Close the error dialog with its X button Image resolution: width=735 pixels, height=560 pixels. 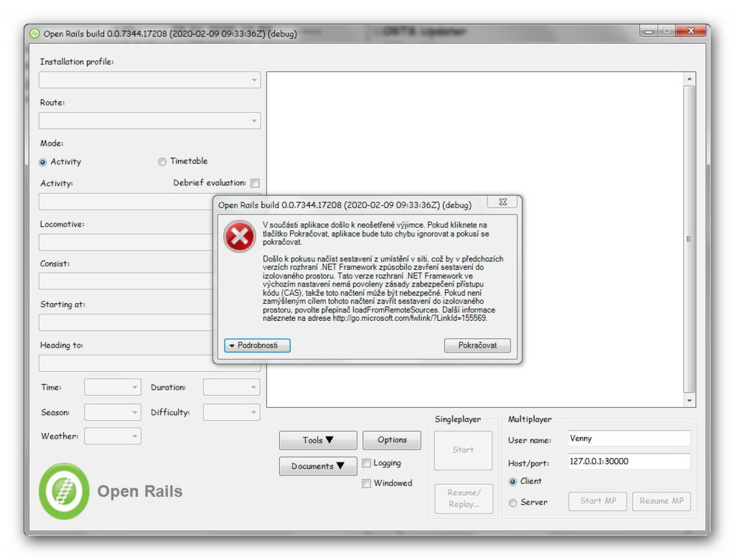click(502, 202)
